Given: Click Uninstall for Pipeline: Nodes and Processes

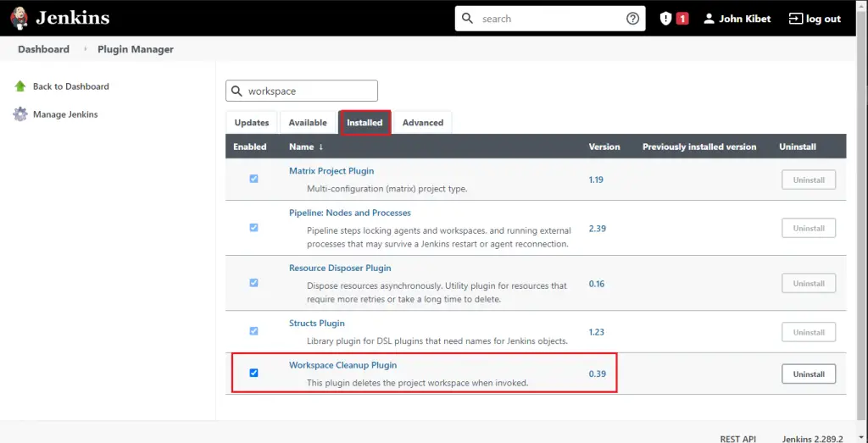Looking at the screenshot, I should point(809,228).
